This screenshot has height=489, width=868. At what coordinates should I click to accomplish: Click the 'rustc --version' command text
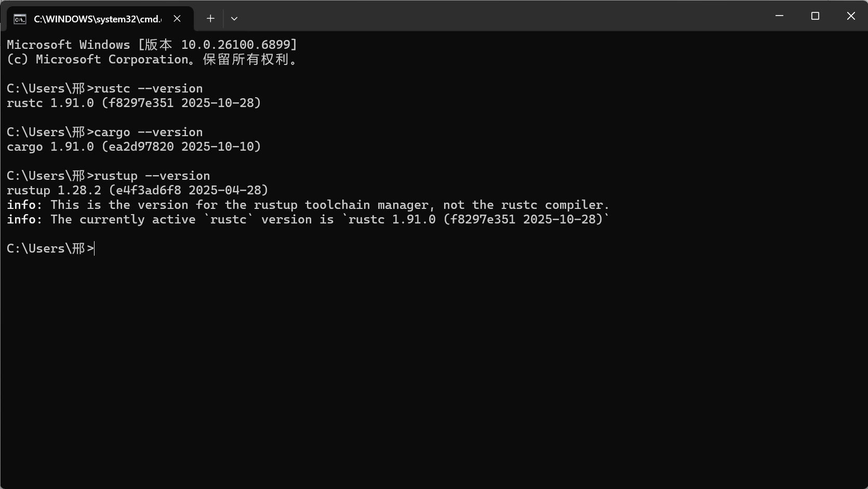148,88
